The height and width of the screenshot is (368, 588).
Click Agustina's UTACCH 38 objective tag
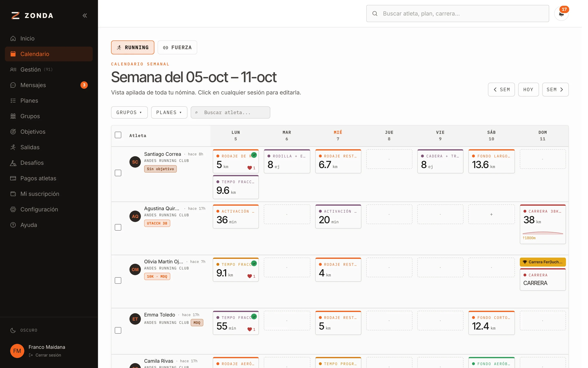pyautogui.click(x=157, y=223)
